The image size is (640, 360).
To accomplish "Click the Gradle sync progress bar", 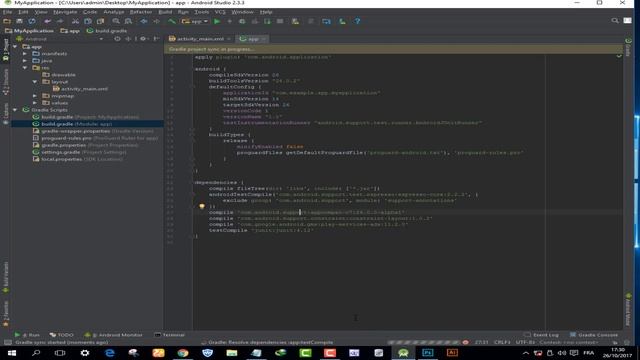I will [424, 342].
